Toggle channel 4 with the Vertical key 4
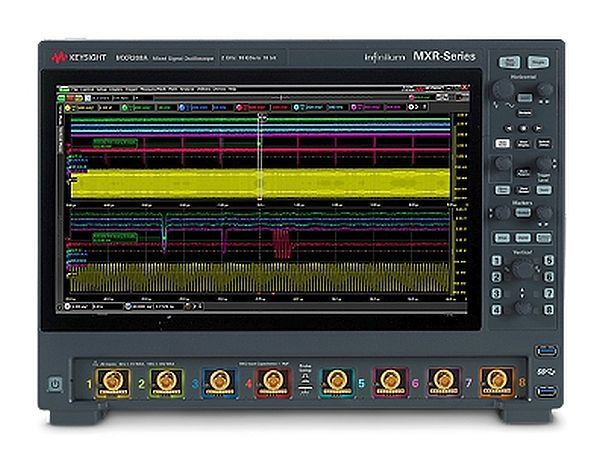This screenshot has height=455, width=600. tap(497, 310)
